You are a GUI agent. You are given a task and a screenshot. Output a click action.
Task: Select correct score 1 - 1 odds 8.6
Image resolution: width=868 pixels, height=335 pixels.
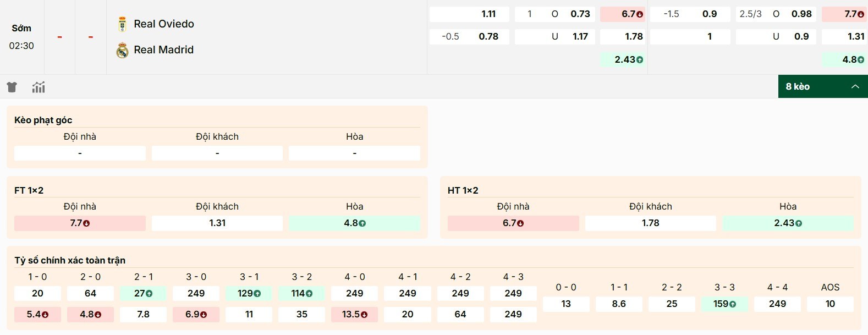[619, 304]
